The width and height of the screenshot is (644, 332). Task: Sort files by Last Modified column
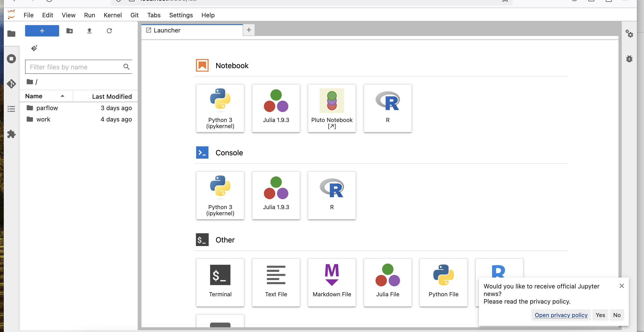(105, 96)
